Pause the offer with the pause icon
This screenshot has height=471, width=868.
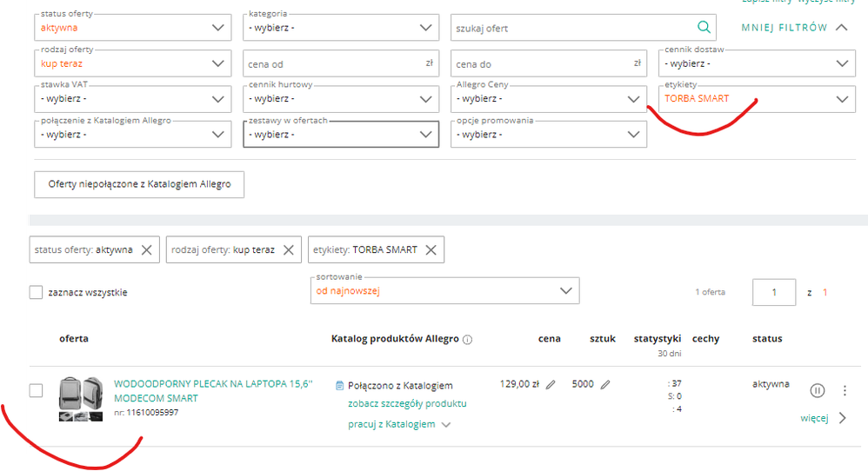click(x=817, y=391)
